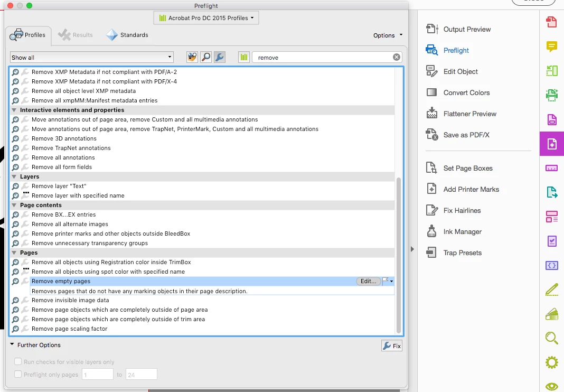Click the green eye icon in the tools strip

click(x=552, y=387)
